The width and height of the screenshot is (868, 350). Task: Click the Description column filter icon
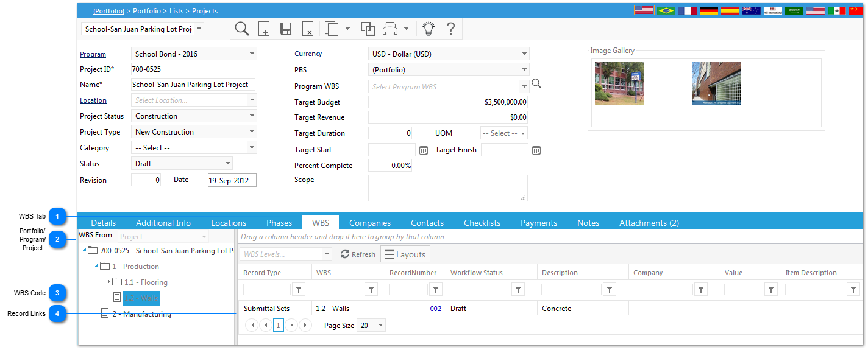[x=610, y=290]
